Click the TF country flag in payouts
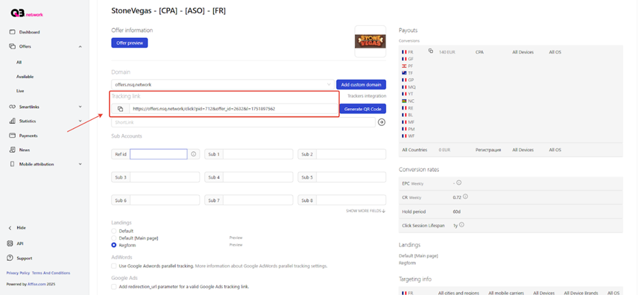This screenshot has width=644, height=295. click(404, 73)
